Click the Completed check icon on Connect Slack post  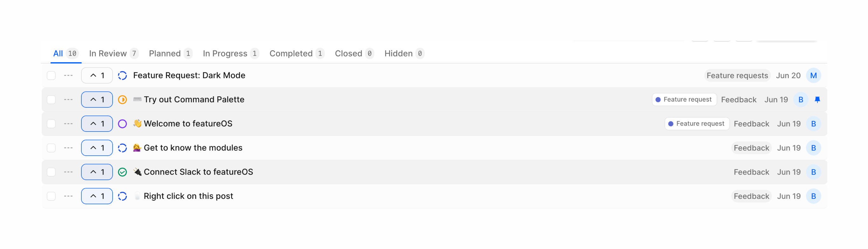click(122, 172)
